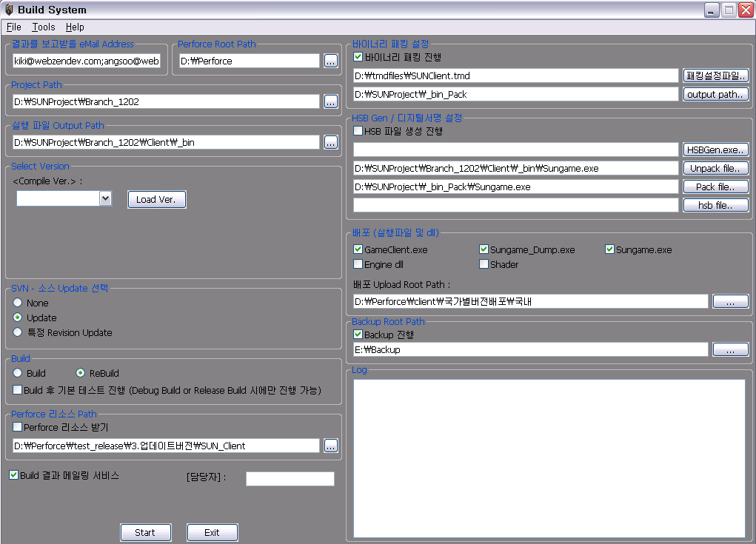The height and width of the screenshot is (544, 756).
Task: Focus the Perforce Root Path field
Action: pos(250,61)
